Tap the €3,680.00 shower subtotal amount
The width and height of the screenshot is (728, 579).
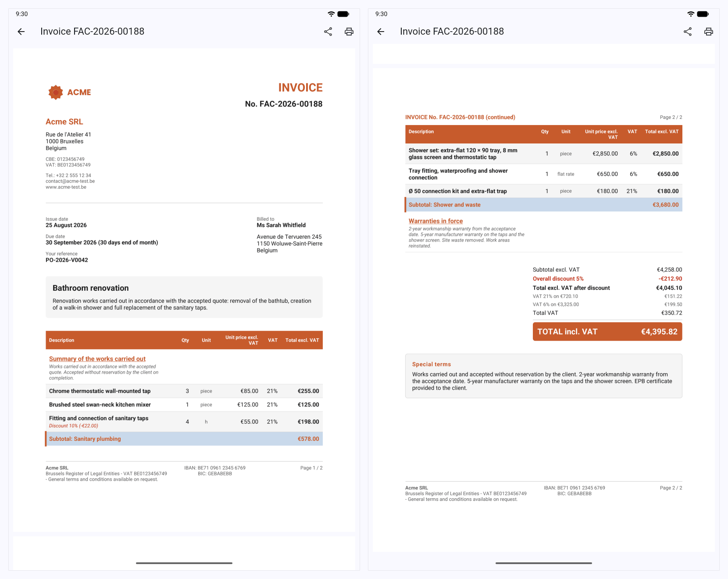click(666, 205)
